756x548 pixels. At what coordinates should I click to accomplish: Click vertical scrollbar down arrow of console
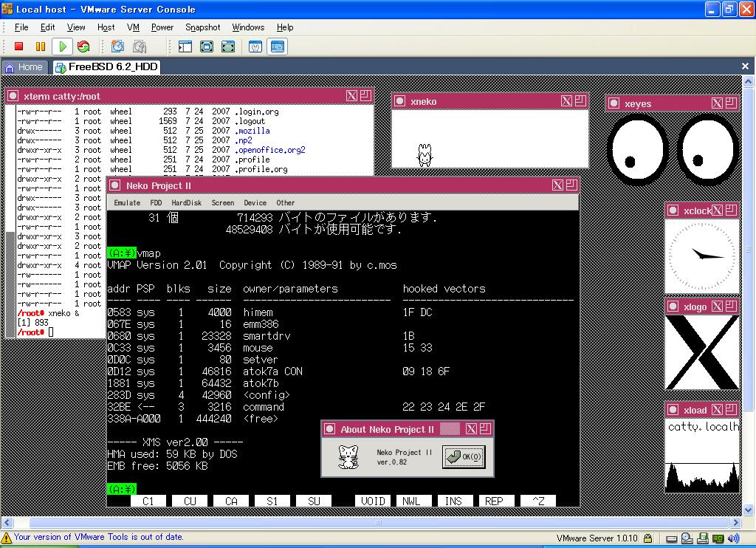coord(749,510)
